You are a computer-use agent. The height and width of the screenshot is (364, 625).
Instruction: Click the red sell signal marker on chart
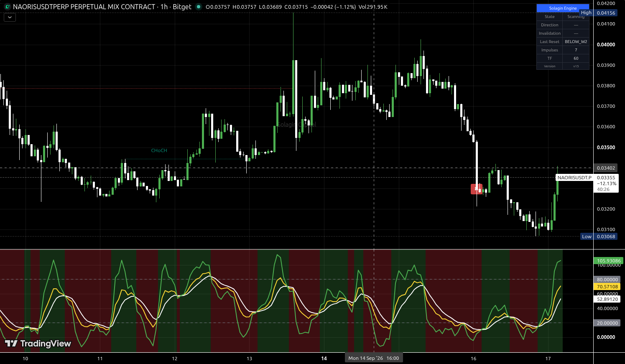[477, 189]
